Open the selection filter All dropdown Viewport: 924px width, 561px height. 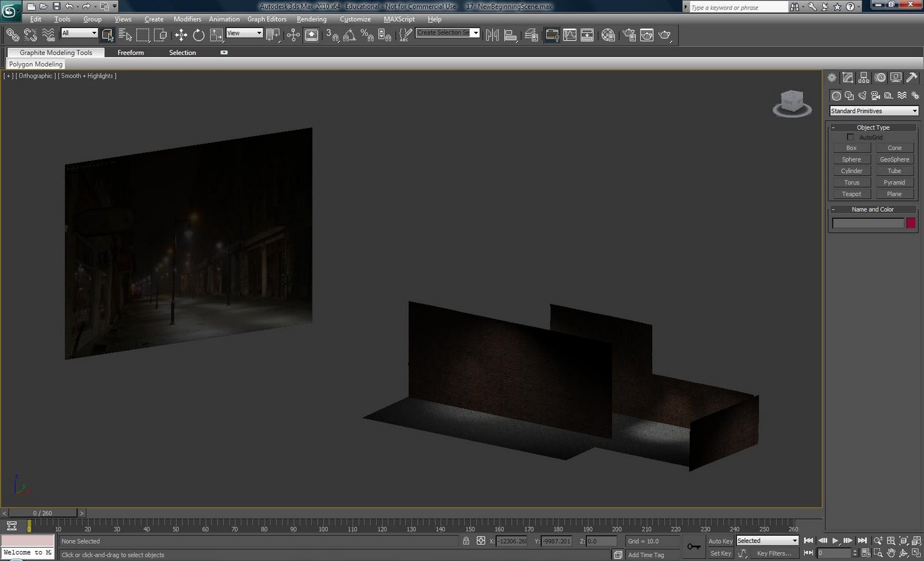pos(79,33)
